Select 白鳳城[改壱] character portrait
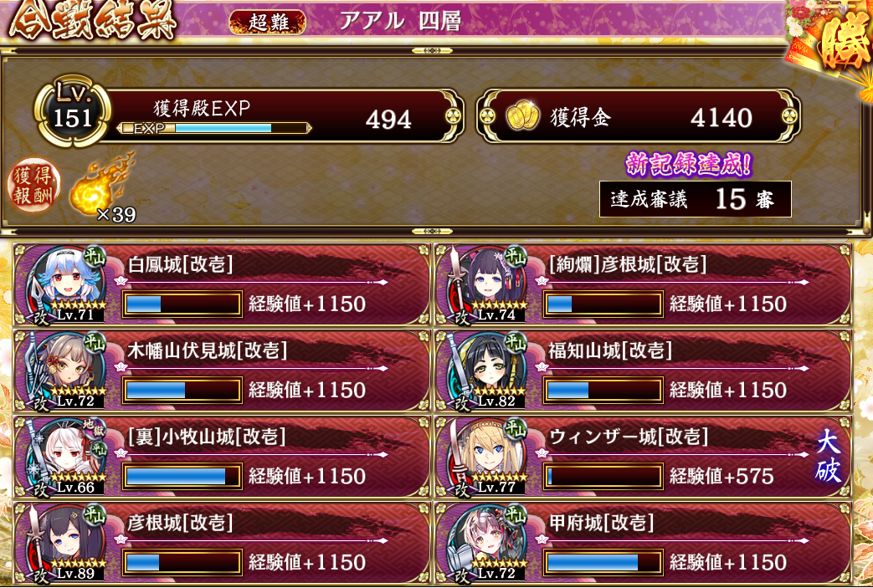The height and width of the screenshot is (588, 873). tap(63, 284)
